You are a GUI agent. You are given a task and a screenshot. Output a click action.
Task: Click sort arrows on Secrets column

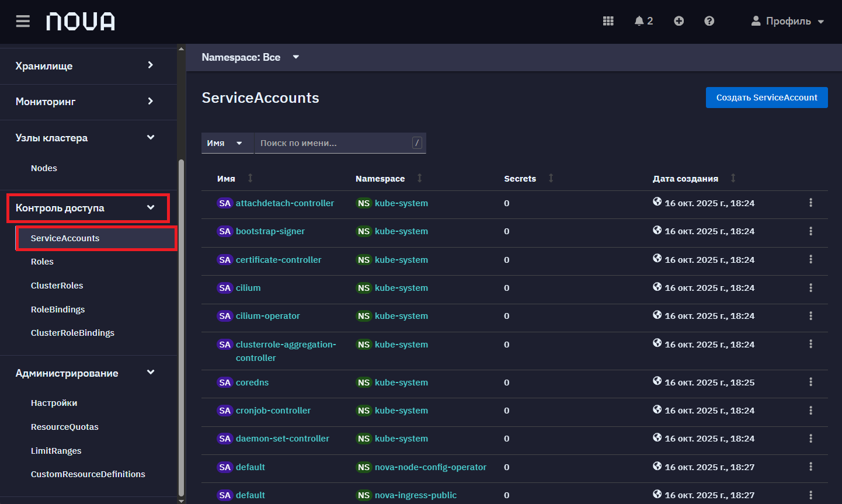[551, 178]
